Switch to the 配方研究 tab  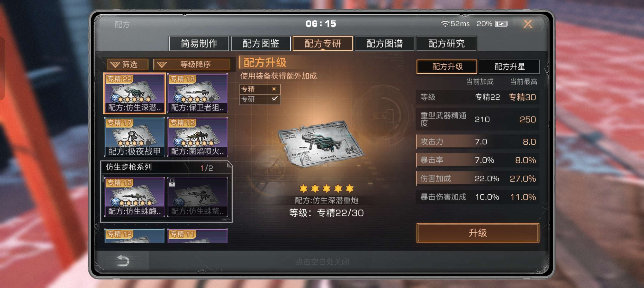tap(446, 43)
